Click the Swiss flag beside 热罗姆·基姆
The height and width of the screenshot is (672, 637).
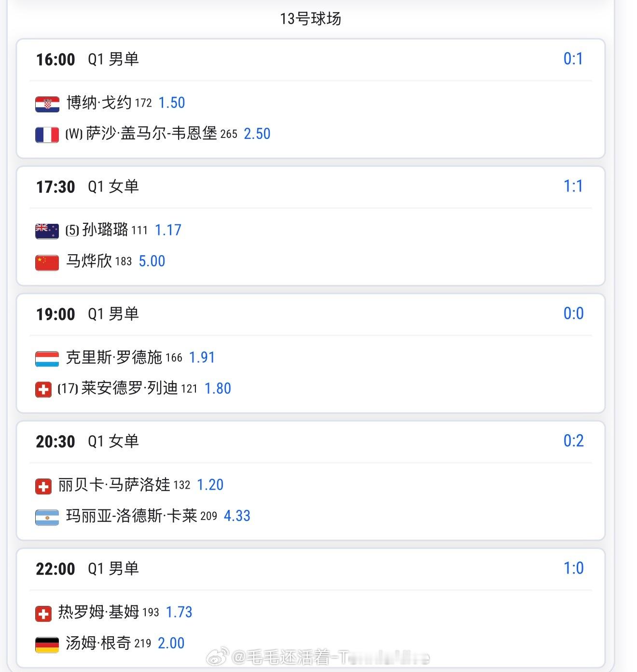point(43,614)
